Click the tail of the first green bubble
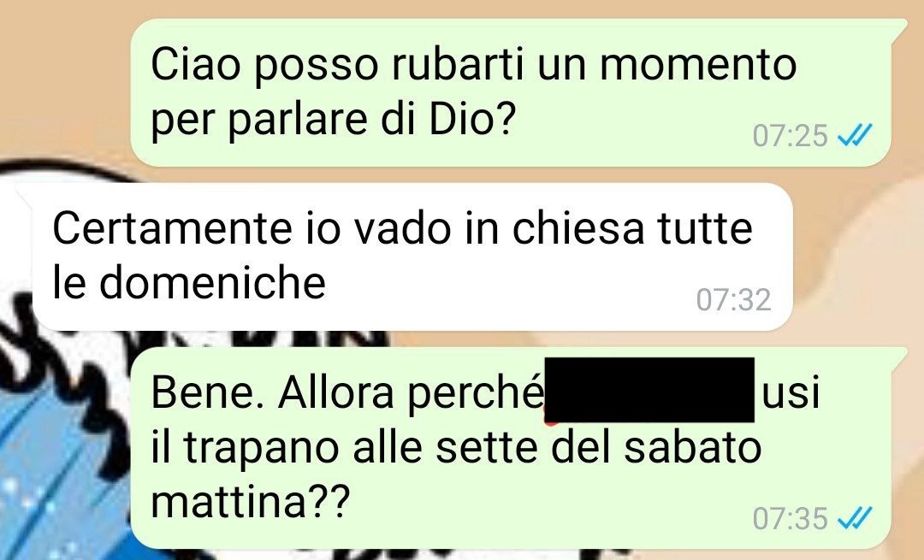 [x=898, y=28]
